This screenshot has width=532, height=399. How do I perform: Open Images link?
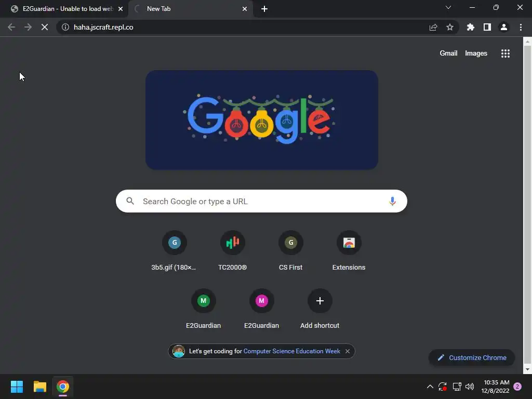[x=476, y=54]
